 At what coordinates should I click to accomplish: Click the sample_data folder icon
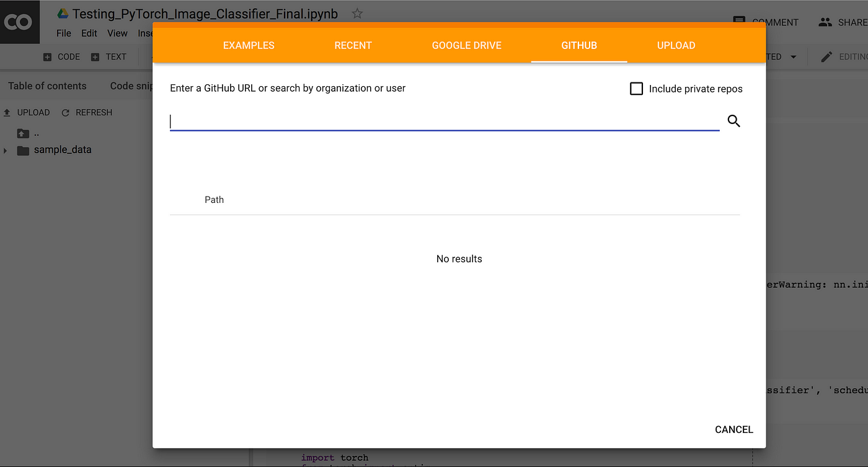pyautogui.click(x=23, y=150)
